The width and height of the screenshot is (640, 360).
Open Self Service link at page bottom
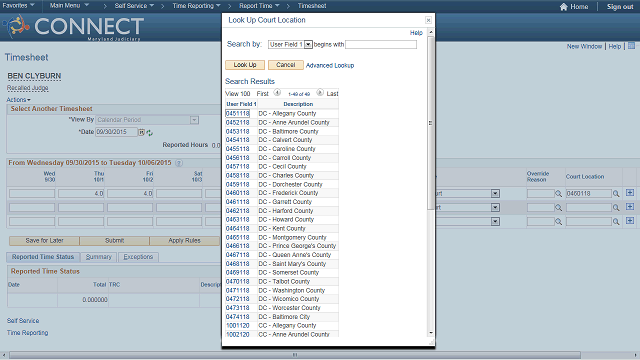(23, 321)
